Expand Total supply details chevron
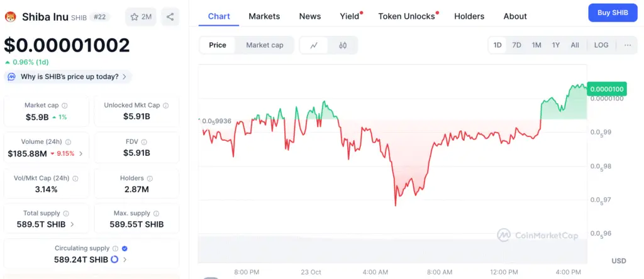 coord(72,224)
